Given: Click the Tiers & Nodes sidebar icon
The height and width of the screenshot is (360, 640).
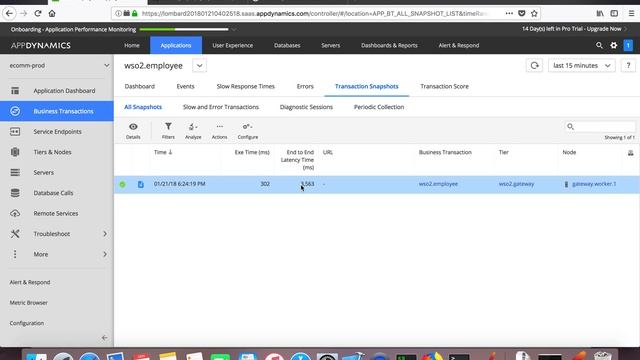Looking at the screenshot, I should [15, 152].
